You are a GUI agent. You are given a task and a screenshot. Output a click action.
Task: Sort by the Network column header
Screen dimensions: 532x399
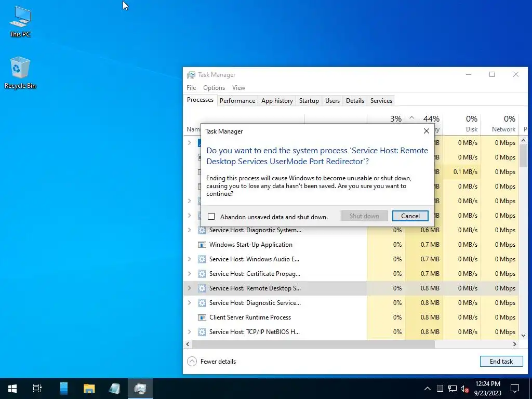pos(500,124)
